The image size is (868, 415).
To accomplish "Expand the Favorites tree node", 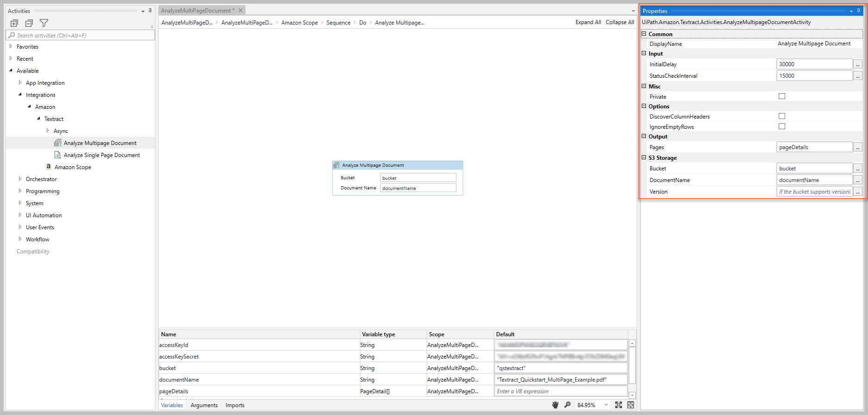I will pos(11,46).
